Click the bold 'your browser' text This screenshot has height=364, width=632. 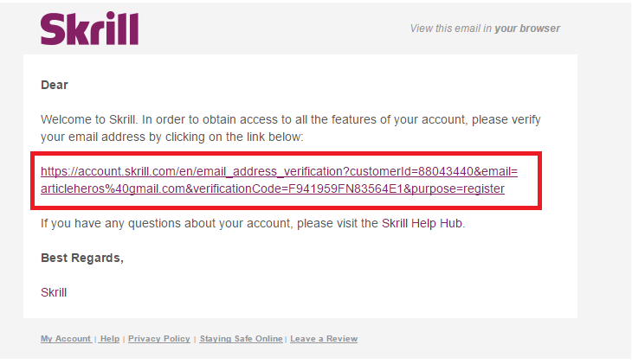[527, 29]
